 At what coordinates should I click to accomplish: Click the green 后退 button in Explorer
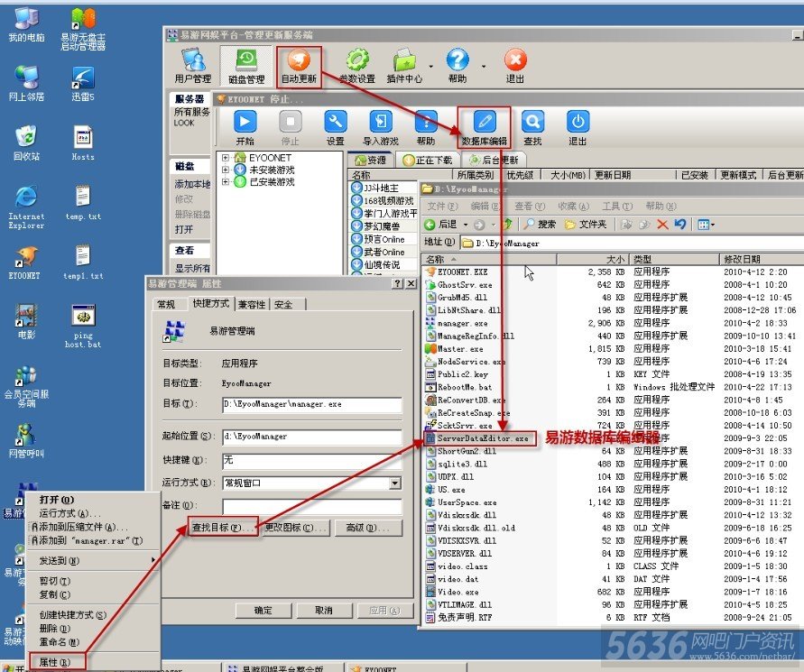pos(440,225)
